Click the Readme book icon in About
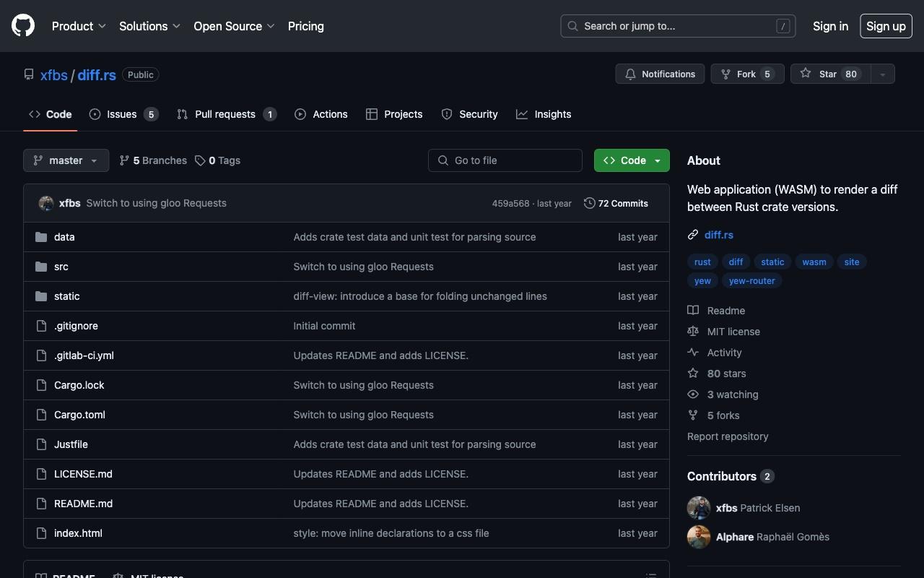This screenshot has height=578, width=924. (x=693, y=311)
